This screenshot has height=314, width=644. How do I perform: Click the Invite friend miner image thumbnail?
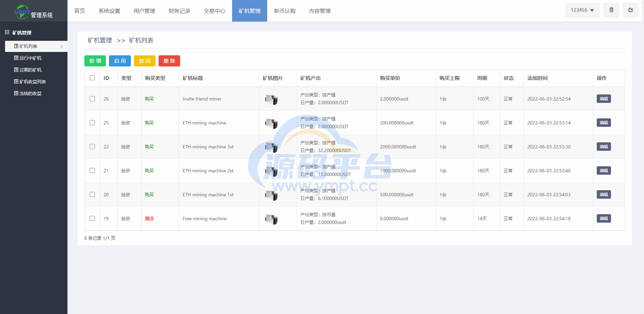[x=271, y=99]
